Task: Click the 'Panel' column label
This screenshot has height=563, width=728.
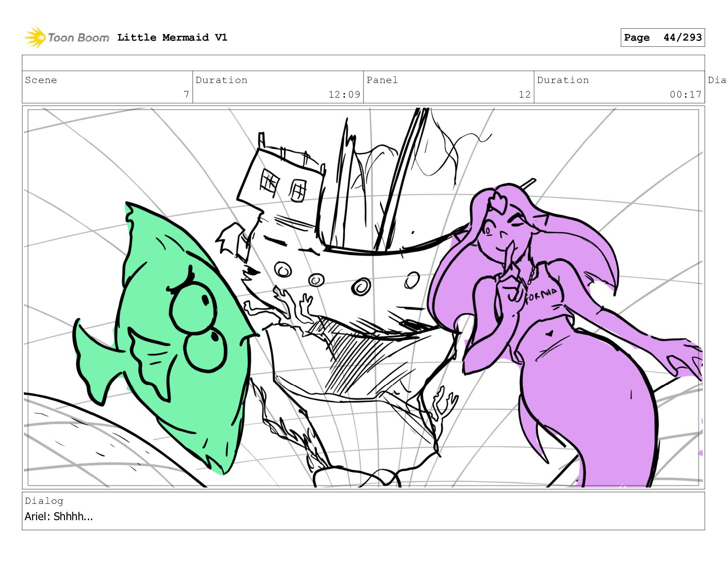Action: tap(382, 80)
